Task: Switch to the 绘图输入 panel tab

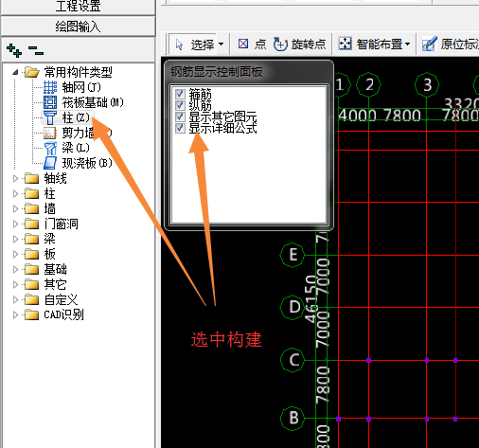Action: pyautogui.click(x=79, y=27)
